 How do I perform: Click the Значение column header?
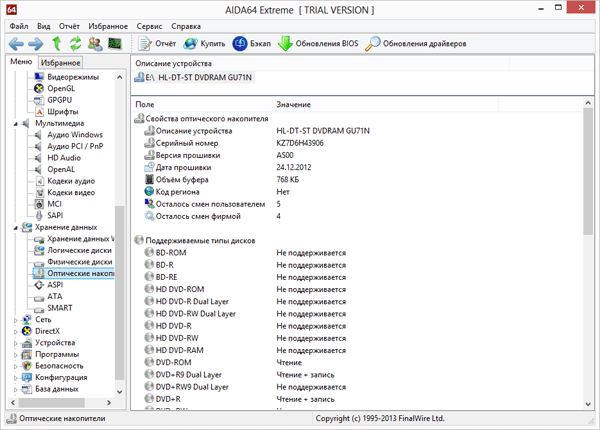click(385, 104)
